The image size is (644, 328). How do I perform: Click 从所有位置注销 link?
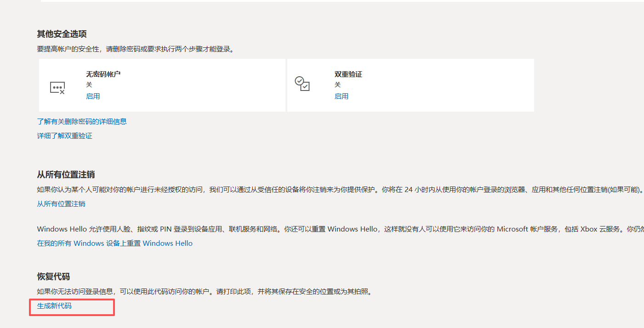[60, 204]
